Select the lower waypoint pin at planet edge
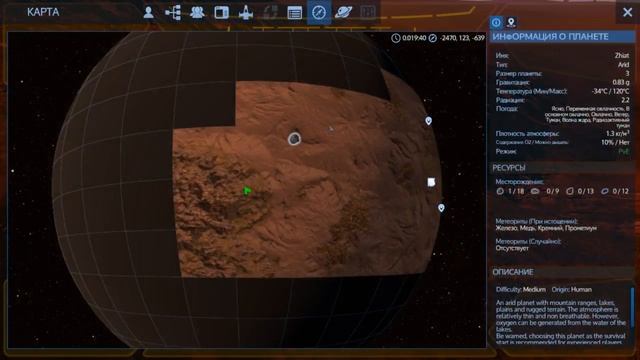This screenshot has height=360, width=640. click(x=441, y=208)
